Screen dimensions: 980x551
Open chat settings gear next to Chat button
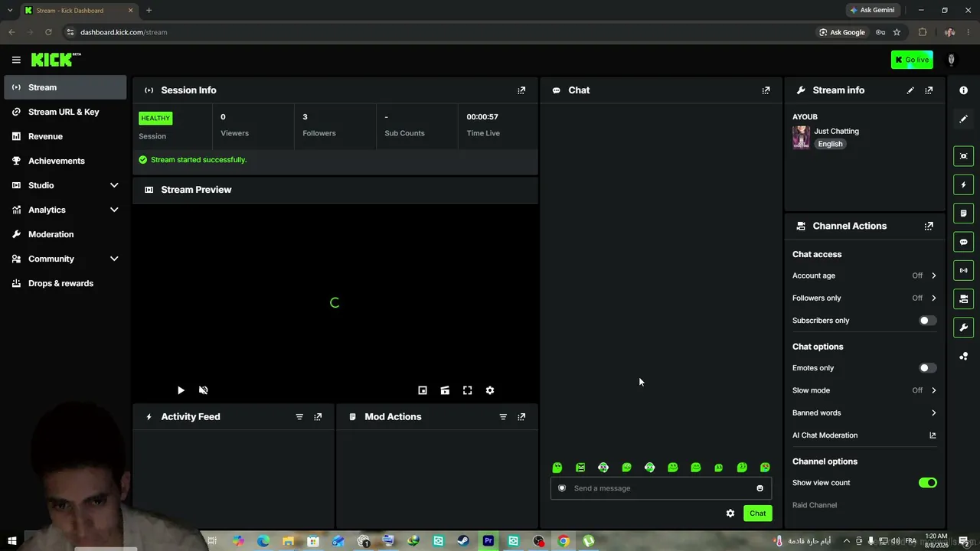730,514
